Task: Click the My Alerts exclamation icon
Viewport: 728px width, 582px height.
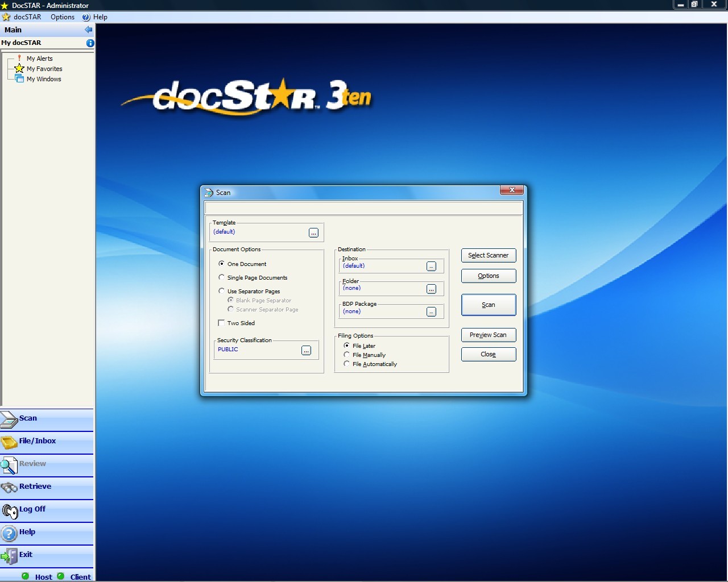Action: [19, 58]
